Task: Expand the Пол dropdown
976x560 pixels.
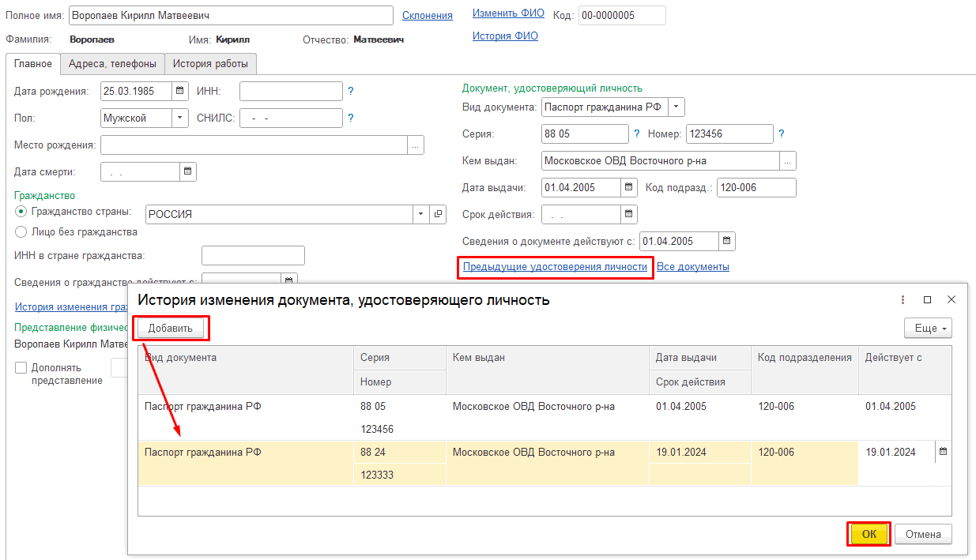Action: pos(180,118)
